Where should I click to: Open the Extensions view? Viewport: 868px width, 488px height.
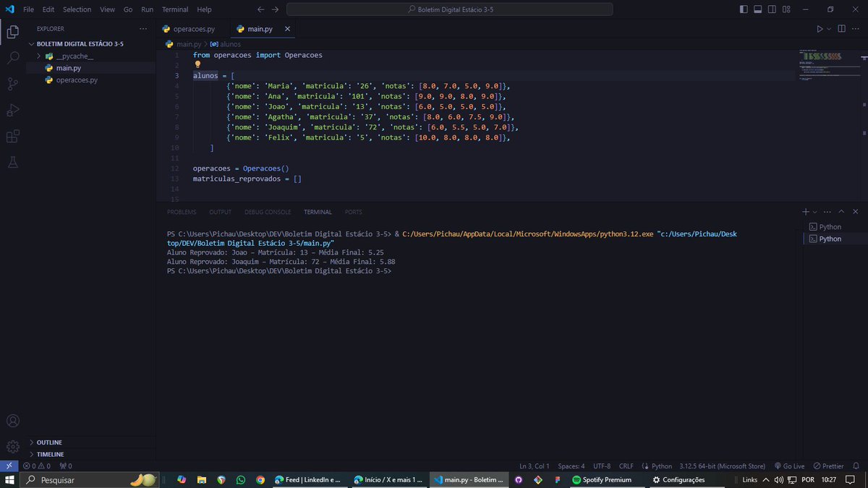click(x=12, y=136)
